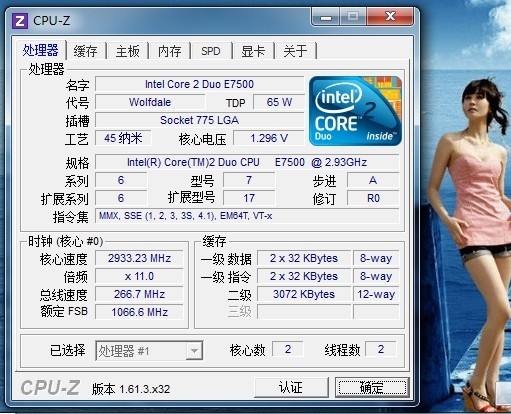Image resolution: width=511 pixels, height=414 pixels.
Task: Click the 认证 button
Action: 291,387
